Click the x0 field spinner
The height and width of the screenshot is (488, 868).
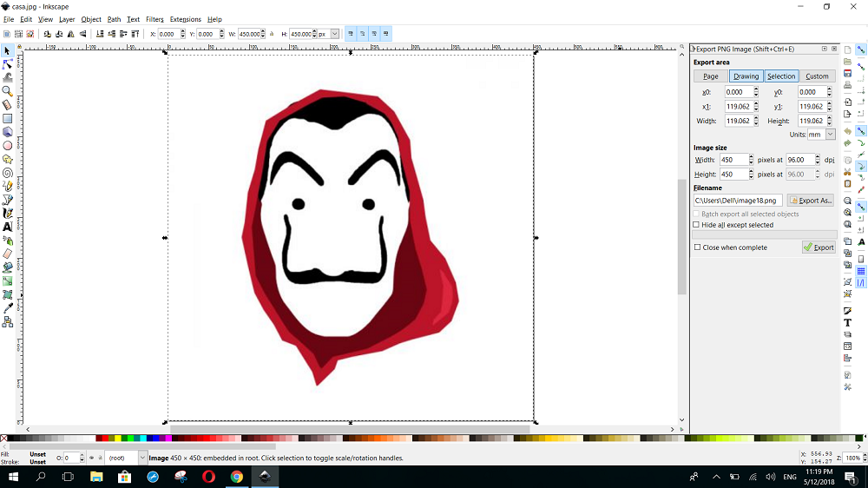pyautogui.click(x=756, y=92)
